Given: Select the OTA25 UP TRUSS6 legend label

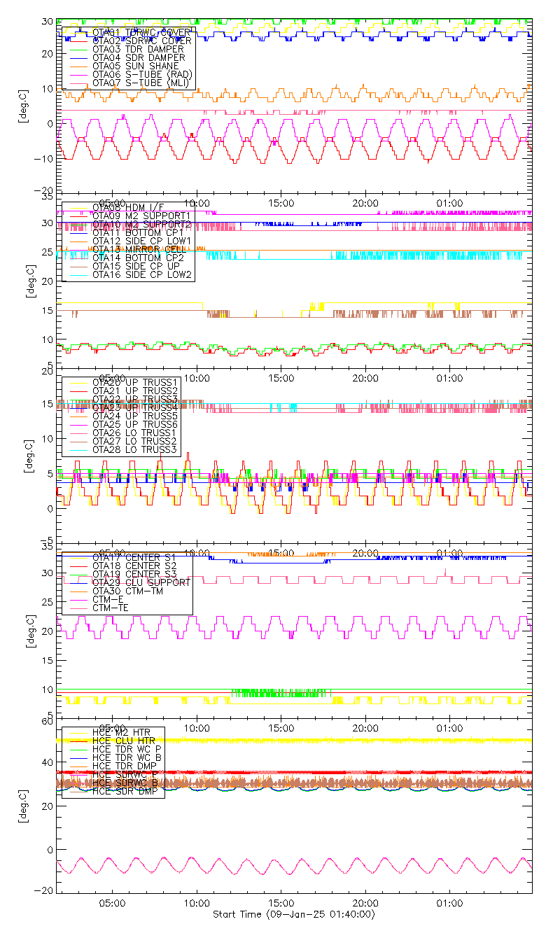Looking at the screenshot, I should pos(135,424).
